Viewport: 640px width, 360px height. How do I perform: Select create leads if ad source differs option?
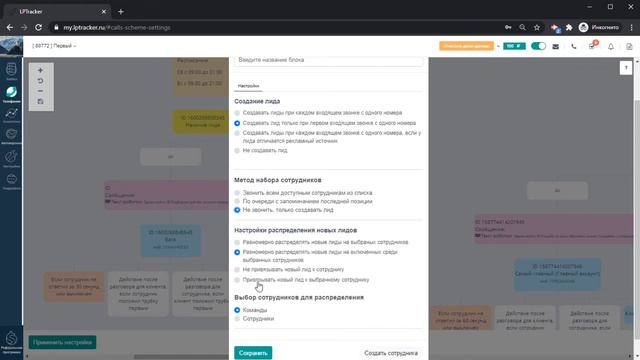tap(328, 137)
